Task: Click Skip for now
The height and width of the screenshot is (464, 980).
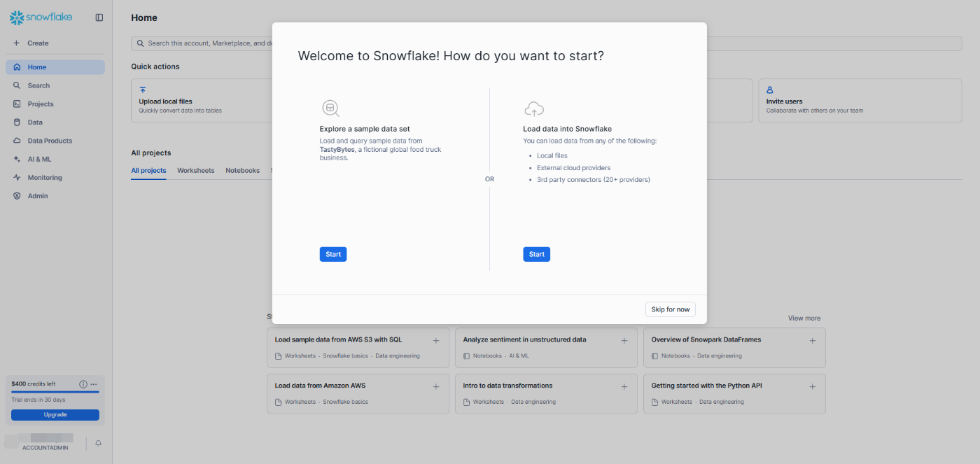Action: tap(671, 309)
